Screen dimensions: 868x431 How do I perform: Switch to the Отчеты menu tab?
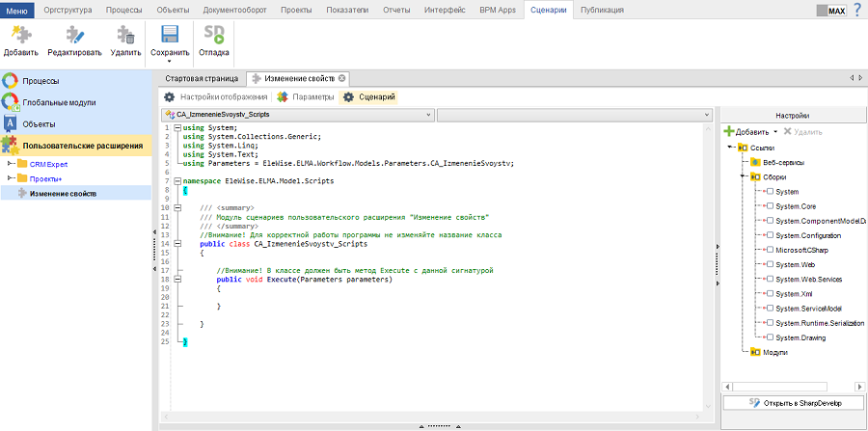(x=397, y=10)
